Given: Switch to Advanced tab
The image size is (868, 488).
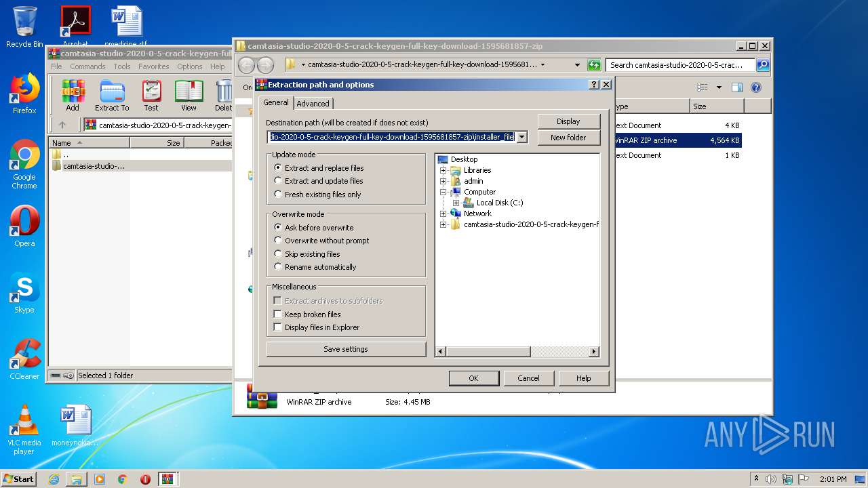Looking at the screenshot, I should click(x=313, y=104).
